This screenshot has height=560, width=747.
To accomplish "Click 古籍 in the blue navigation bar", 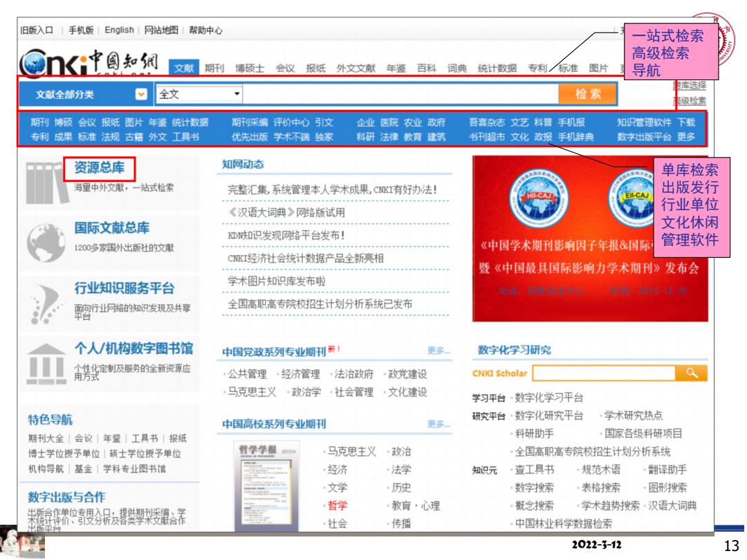I will coord(134,137).
